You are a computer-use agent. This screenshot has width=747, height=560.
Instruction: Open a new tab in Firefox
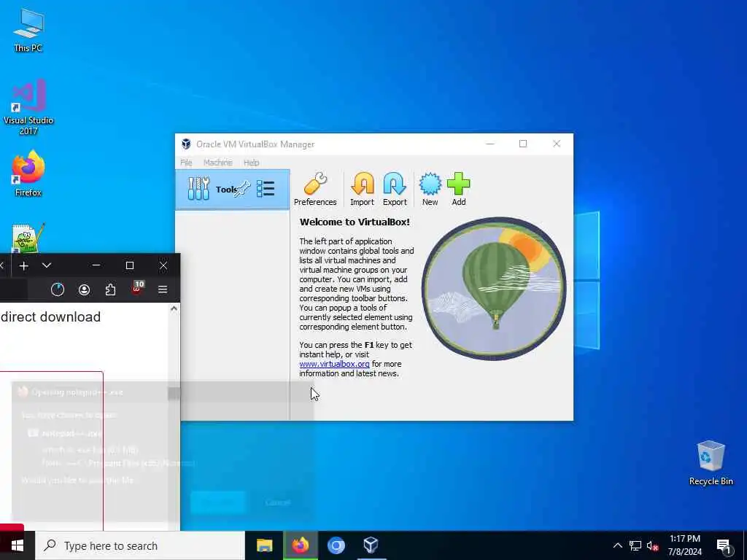(x=23, y=265)
